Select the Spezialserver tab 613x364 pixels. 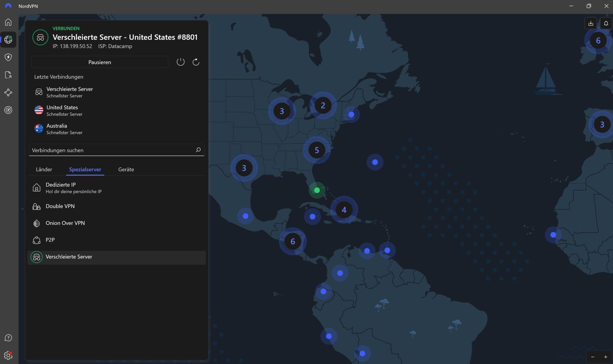(x=85, y=169)
